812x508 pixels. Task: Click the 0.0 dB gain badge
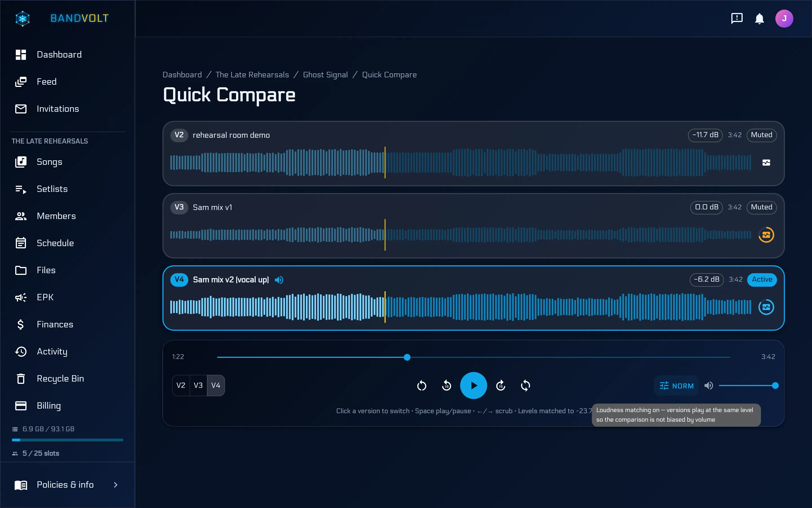pyautogui.click(x=706, y=207)
